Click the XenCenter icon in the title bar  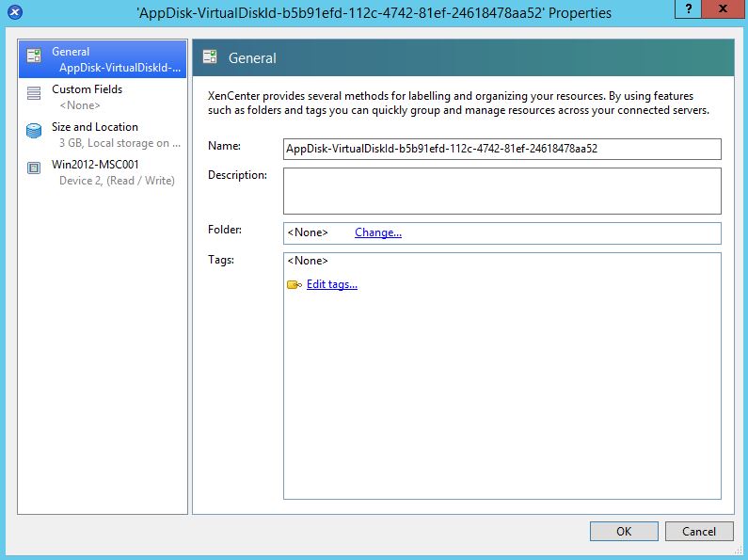pyautogui.click(x=13, y=13)
